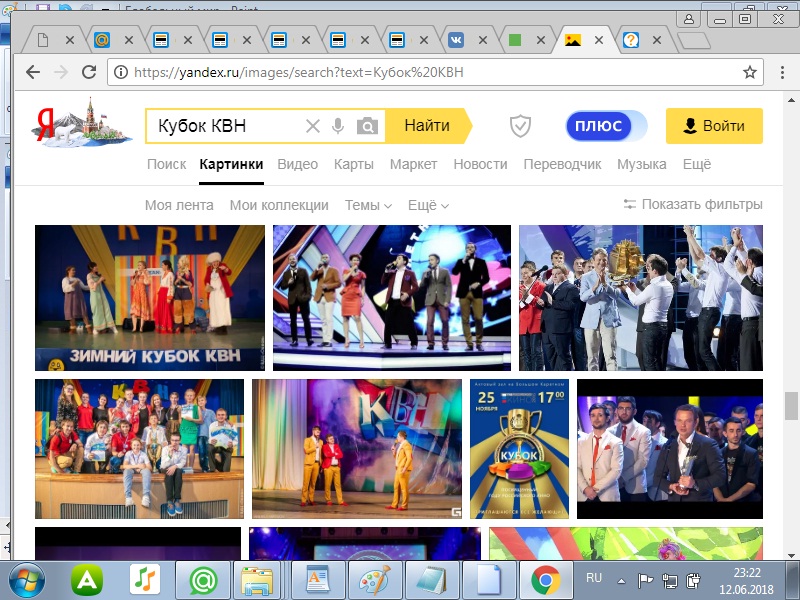Click the browser forward arrow
The width and height of the screenshot is (800, 600).
coord(61,72)
